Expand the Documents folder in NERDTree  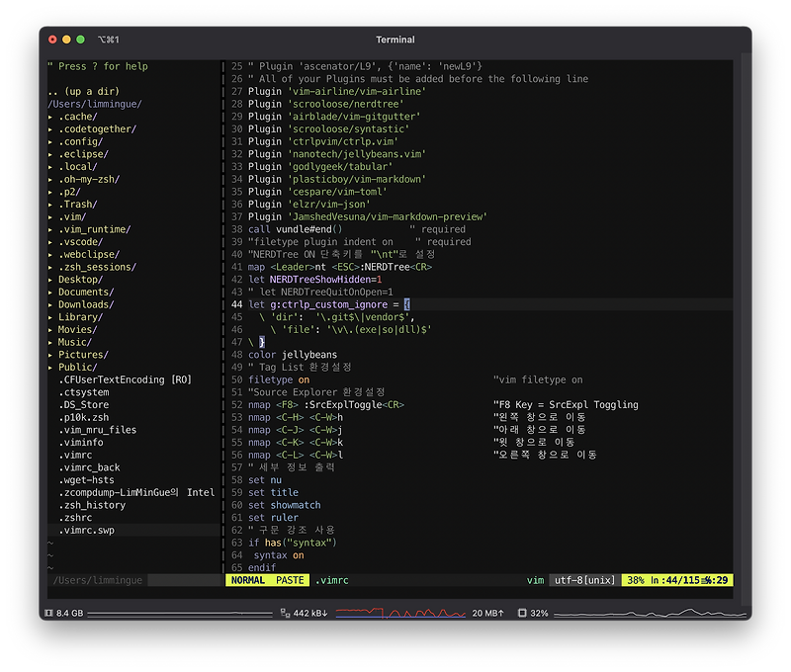(83, 292)
